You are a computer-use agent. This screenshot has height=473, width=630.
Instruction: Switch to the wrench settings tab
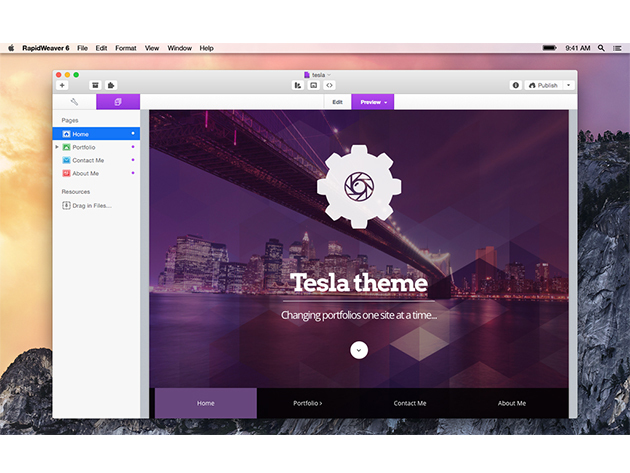coord(74,102)
